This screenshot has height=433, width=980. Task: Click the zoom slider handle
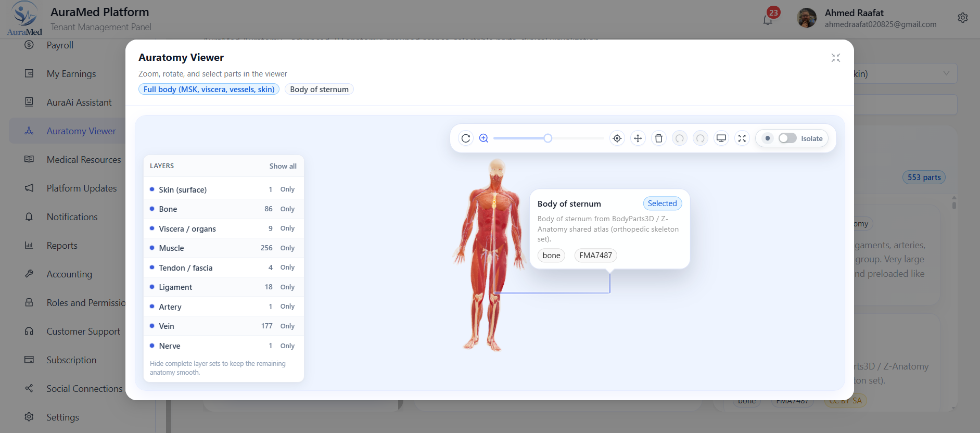[x=548, y=138]
